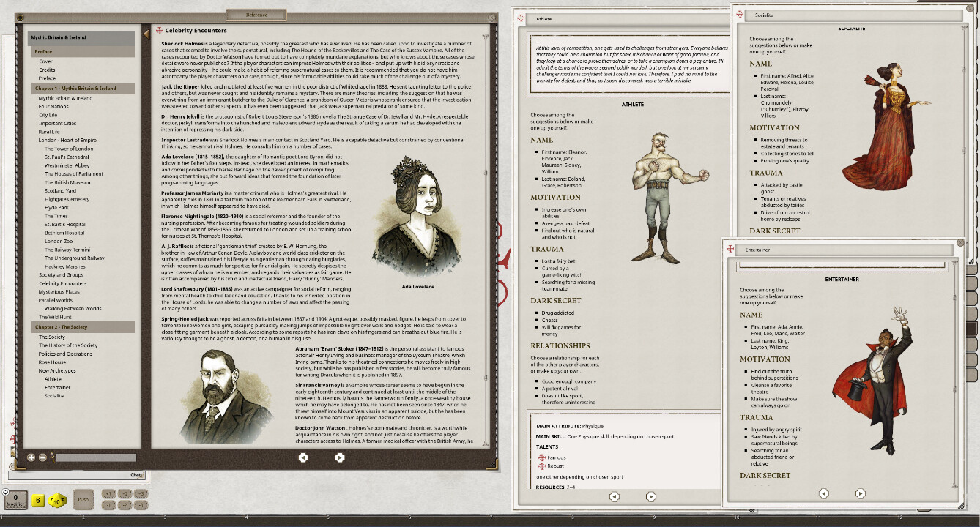Roll the yellow d10 die

coord(57,501)
